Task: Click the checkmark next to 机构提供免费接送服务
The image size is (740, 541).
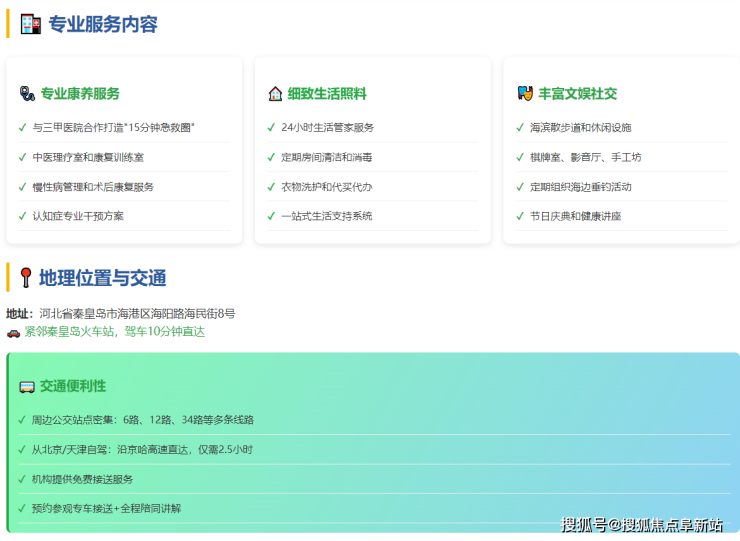Action: point(22,479)
